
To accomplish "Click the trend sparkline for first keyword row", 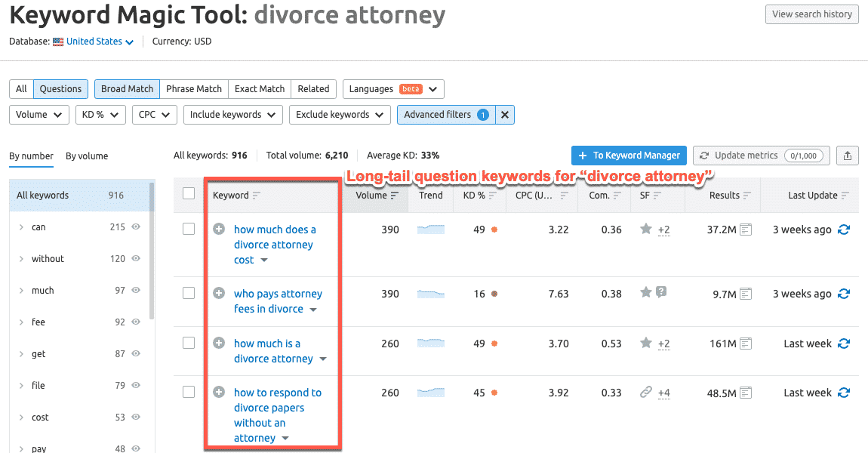I will click(431, 230).
